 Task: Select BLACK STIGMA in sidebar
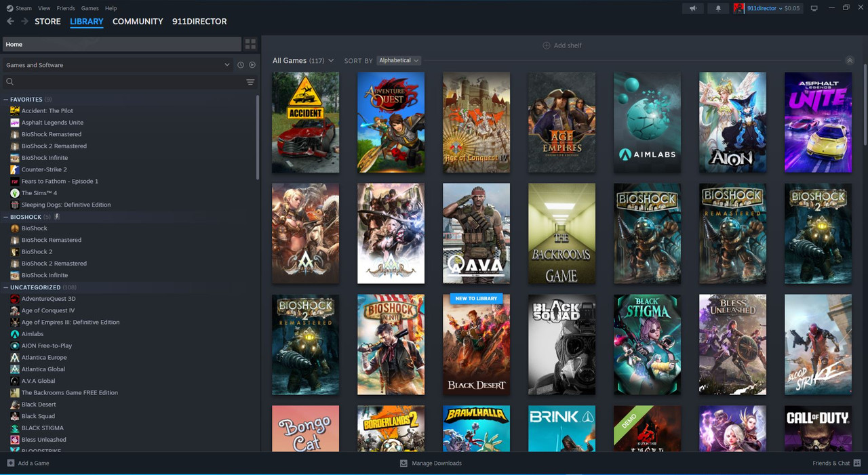click(x=43, y=428)
